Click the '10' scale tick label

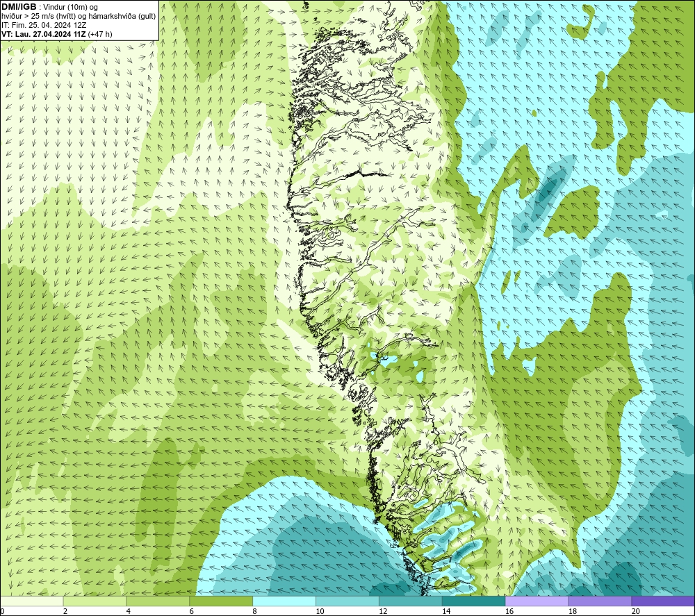tap(320, 611)
